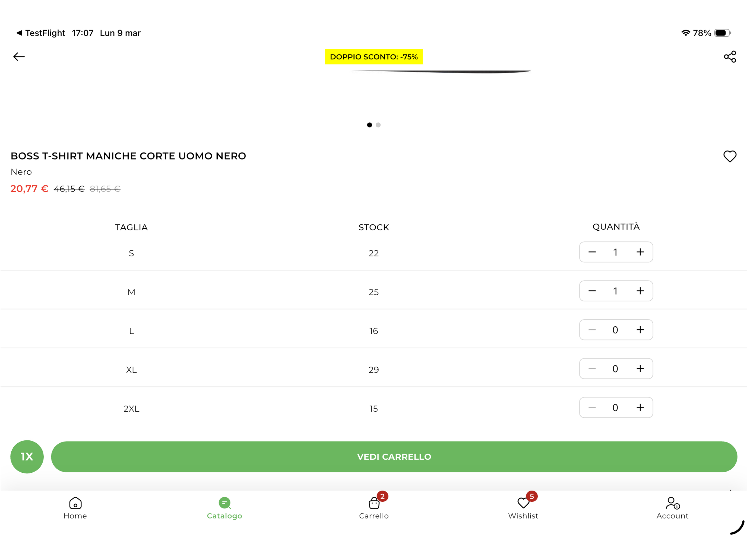Select the second image page dot
The height and width of the screenshot is (560, 747).
[378, 125]
